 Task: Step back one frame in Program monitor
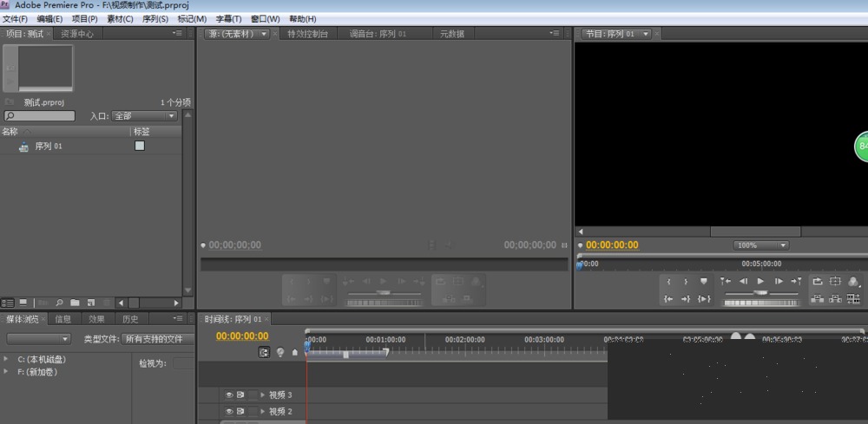click(744, 282)
